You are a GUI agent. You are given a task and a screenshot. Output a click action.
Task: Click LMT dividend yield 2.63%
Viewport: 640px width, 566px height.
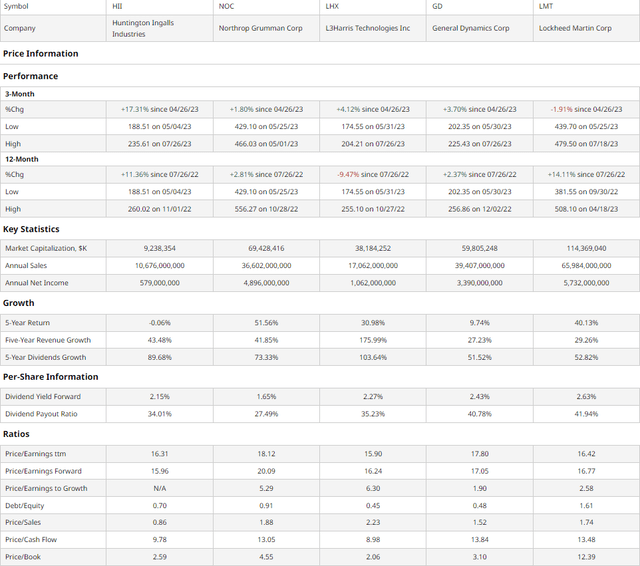[x=586, y=397]
